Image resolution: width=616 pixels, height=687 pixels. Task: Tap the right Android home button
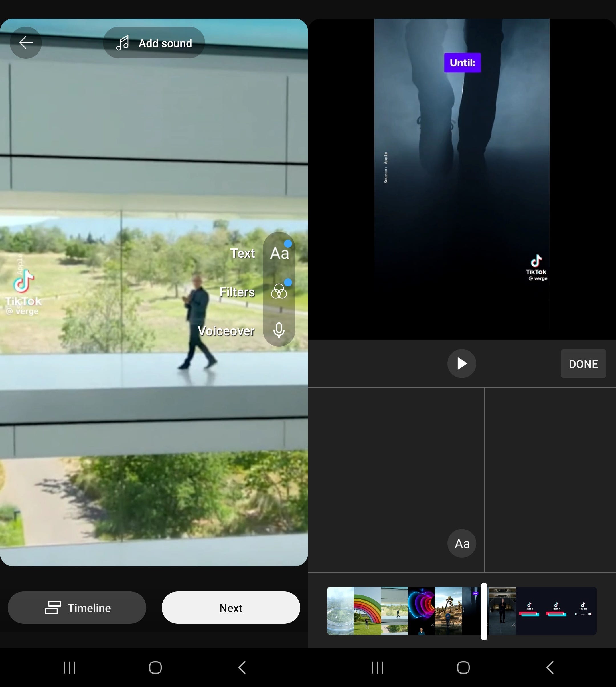pyautogui.click(x=463, y=668)
